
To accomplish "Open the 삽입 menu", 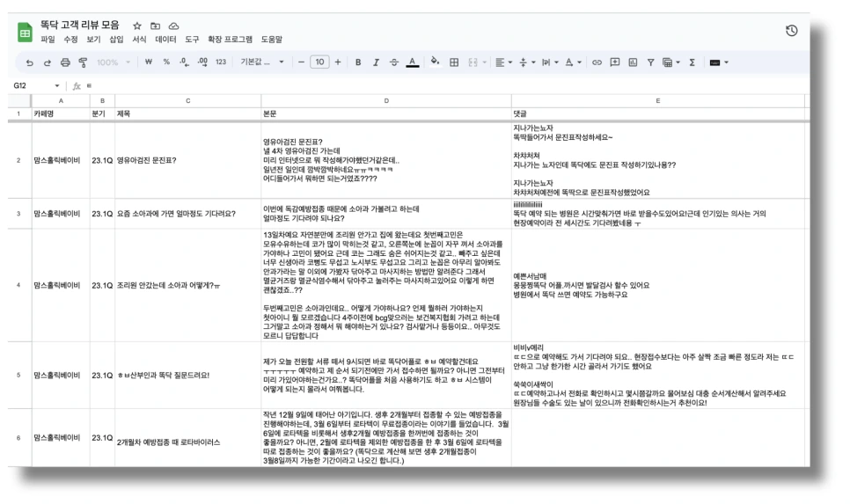I will point(116,40).
